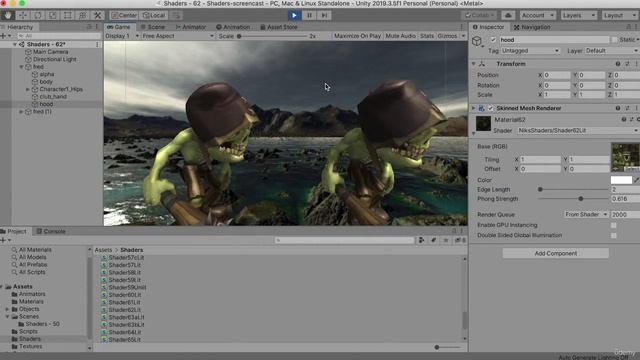Viewport: 640px width, 360px height.
Task: Open Layout dropdown
Action: [620, 15]
